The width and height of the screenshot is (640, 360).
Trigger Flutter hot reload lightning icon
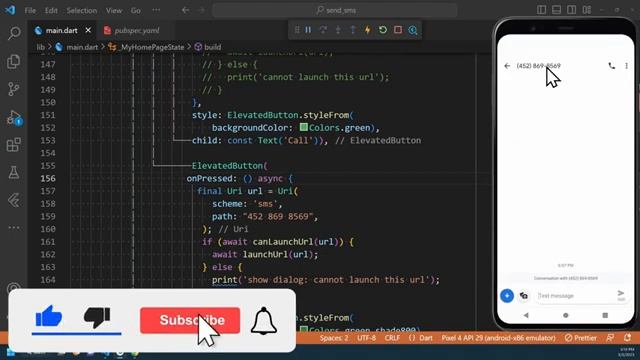[367, 30]
